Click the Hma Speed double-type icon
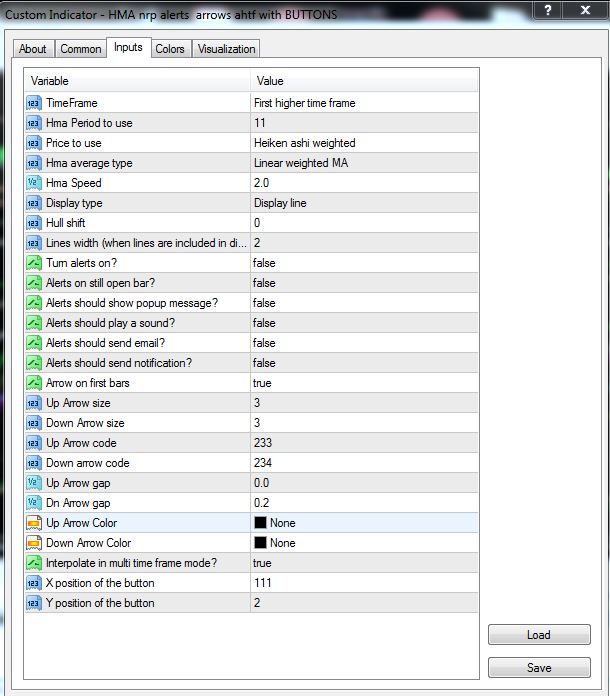Screen dimensions: 610x696 click(33, 183)
